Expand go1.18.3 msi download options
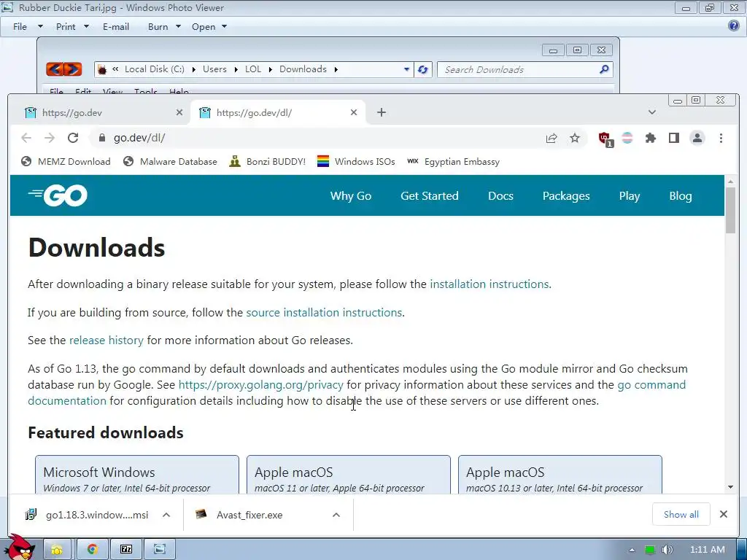This screenshot has height=560, width=747. [x=166, y=515]
